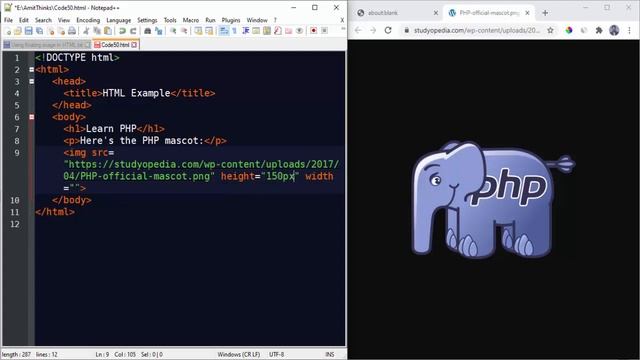Click the Close document toolbar icon
The height and width of the screenshot is (360, 640).
pos(51,31)
